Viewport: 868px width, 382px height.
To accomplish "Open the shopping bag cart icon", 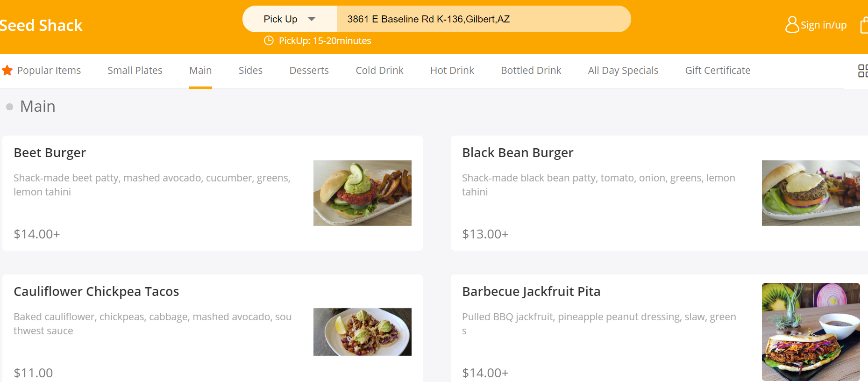I will point(864,25).
